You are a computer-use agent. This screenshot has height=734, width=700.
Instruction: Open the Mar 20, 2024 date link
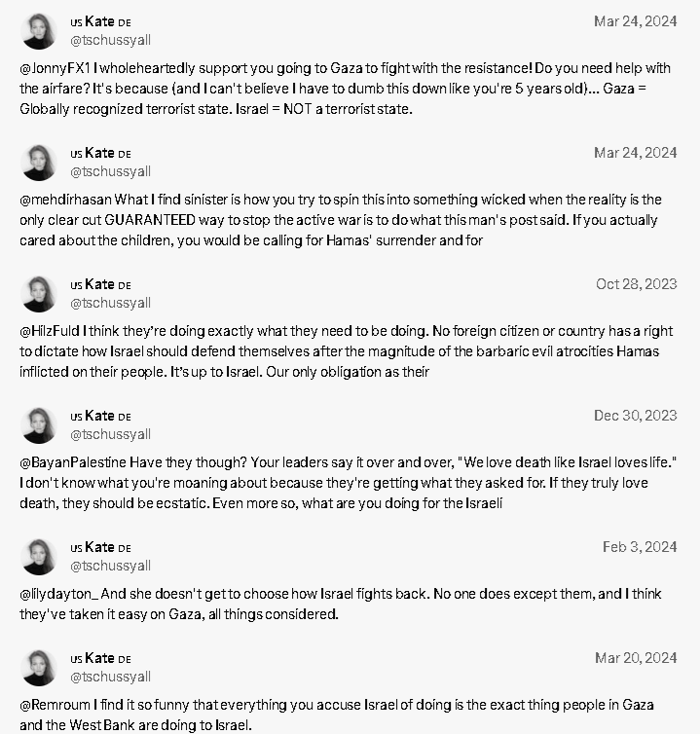636,658
